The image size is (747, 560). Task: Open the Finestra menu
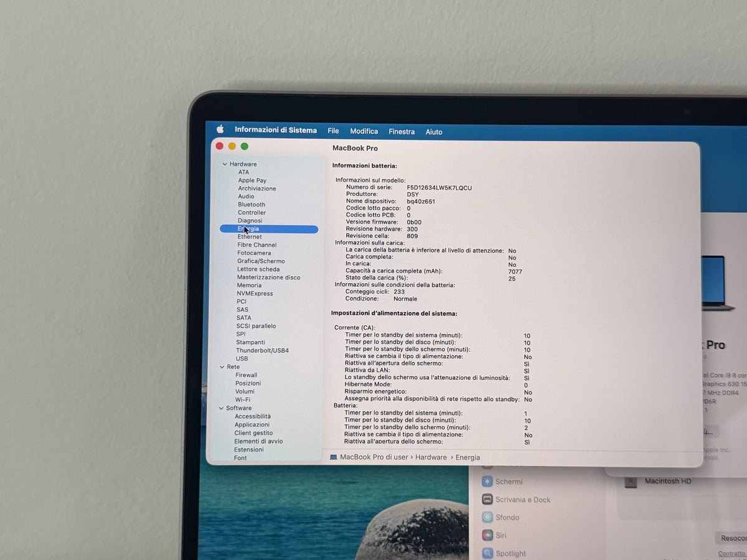coord(402,131)
